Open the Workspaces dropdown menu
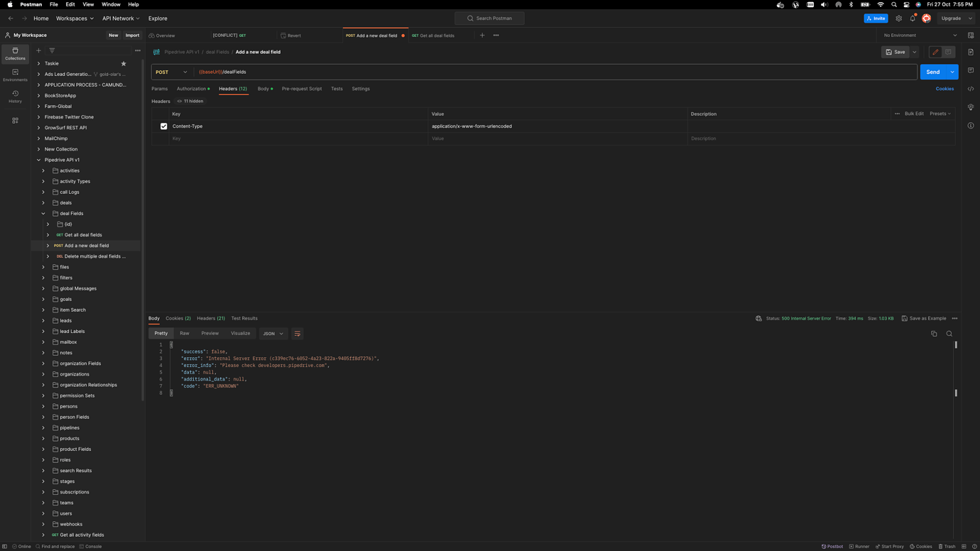The width and height of the screenshot is (980, 551). 75,18
